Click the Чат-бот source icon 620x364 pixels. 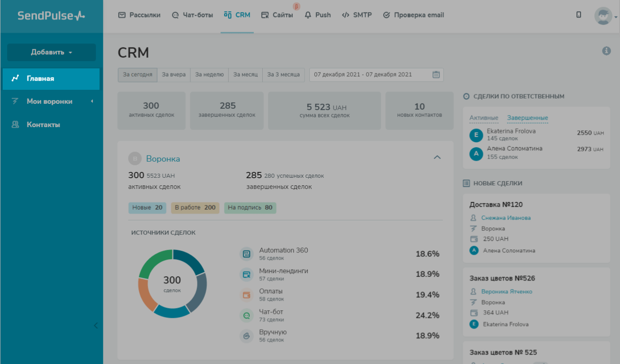coord(246,316)
